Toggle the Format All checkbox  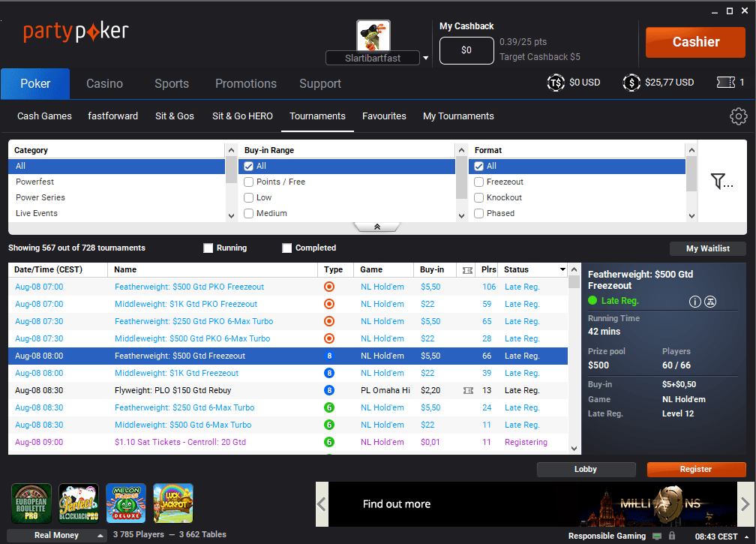point(478,167)
